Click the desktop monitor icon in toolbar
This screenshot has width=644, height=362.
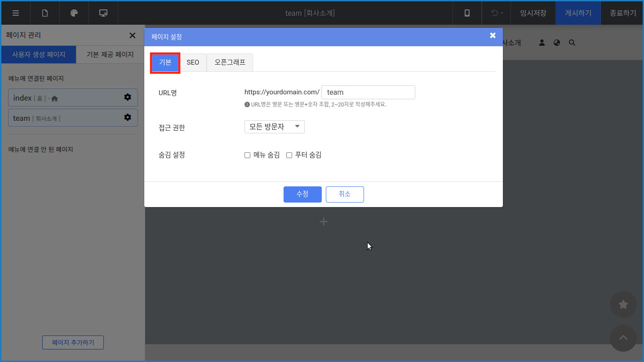pos(103,13)
